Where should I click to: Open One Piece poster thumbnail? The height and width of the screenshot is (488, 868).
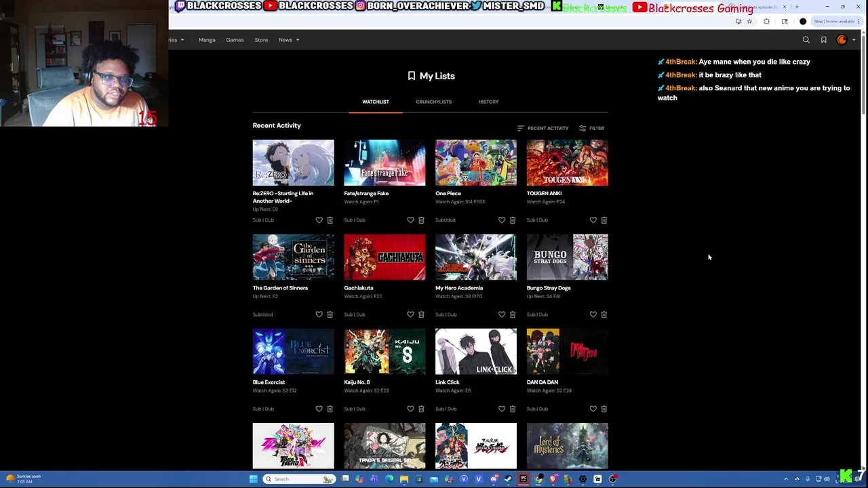[476, 163]
